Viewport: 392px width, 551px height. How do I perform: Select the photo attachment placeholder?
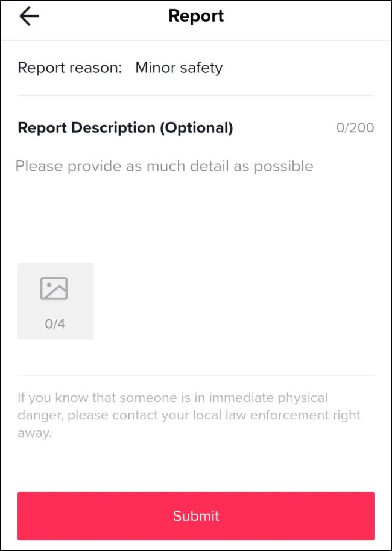pyautogui.click(x=55, y=301)
